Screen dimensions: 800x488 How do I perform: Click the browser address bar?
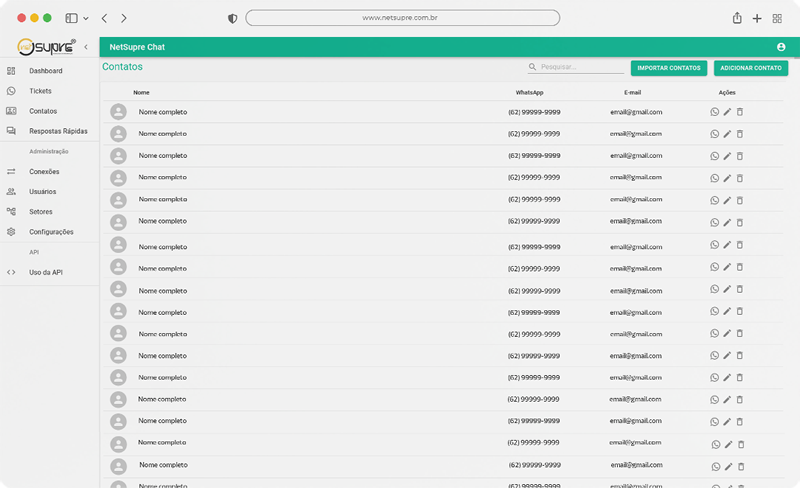pyautogui.click(x=402, y=18)
